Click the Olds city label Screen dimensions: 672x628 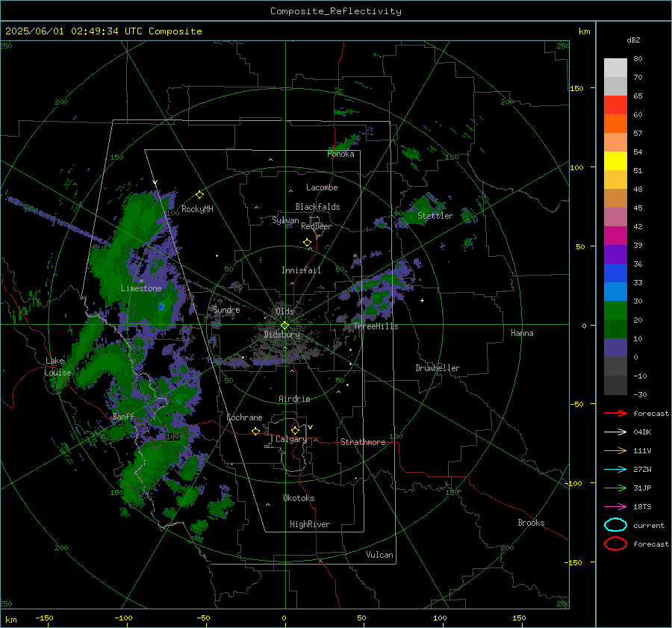pos(284,311)
